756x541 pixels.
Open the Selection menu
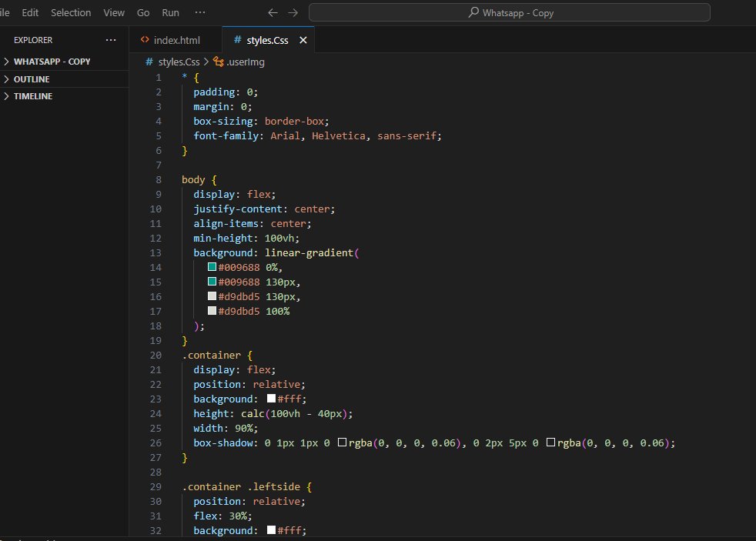click(x=71, y=12)
